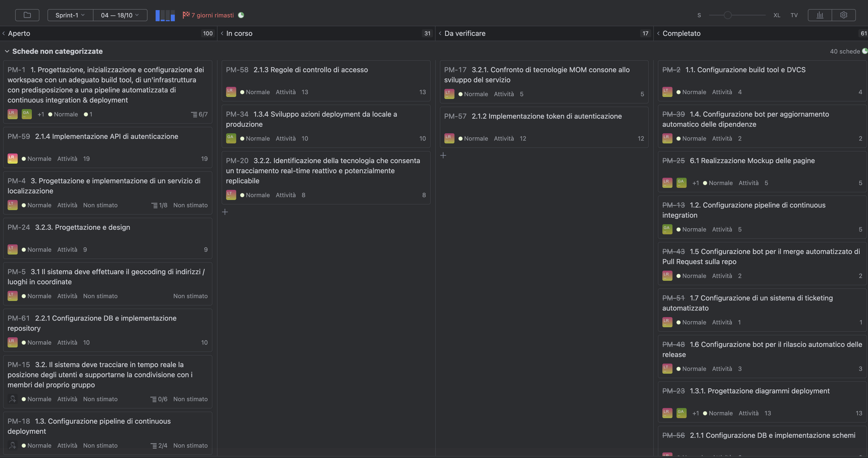Adjust the card size slider

[x=728, y=15]
